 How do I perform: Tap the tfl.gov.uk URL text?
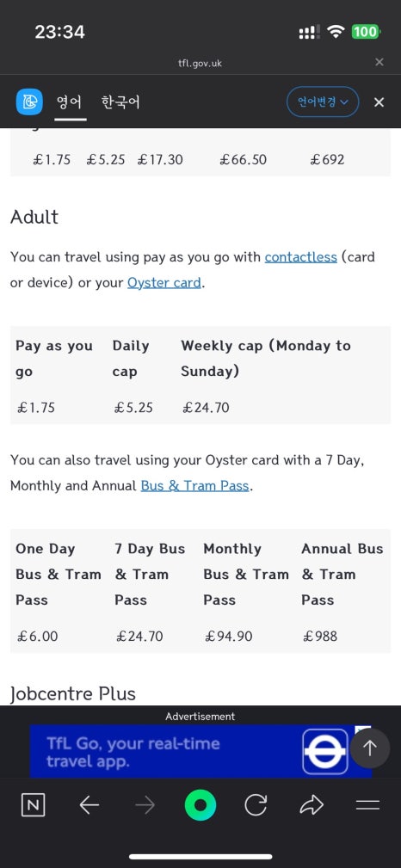tap(200, 63)
